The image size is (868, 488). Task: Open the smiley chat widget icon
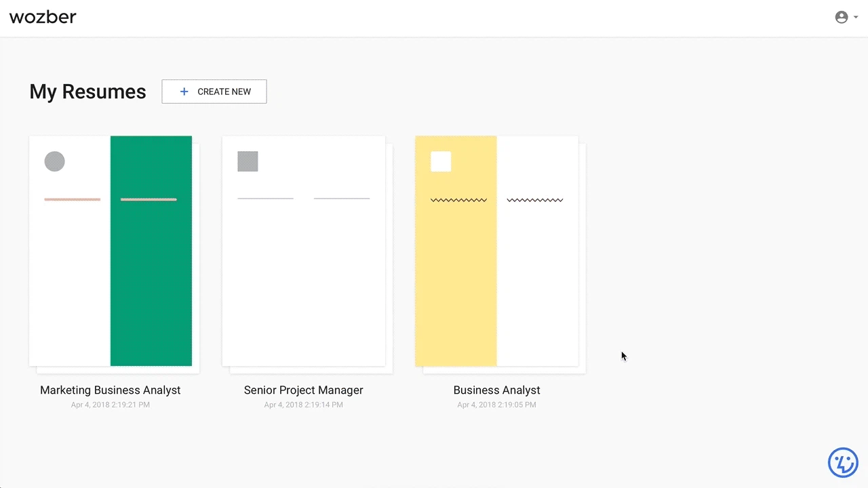tap(843, 463)
